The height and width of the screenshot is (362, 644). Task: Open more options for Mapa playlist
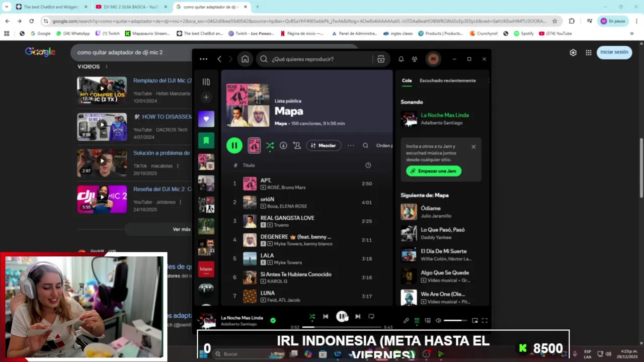[351, 145]
